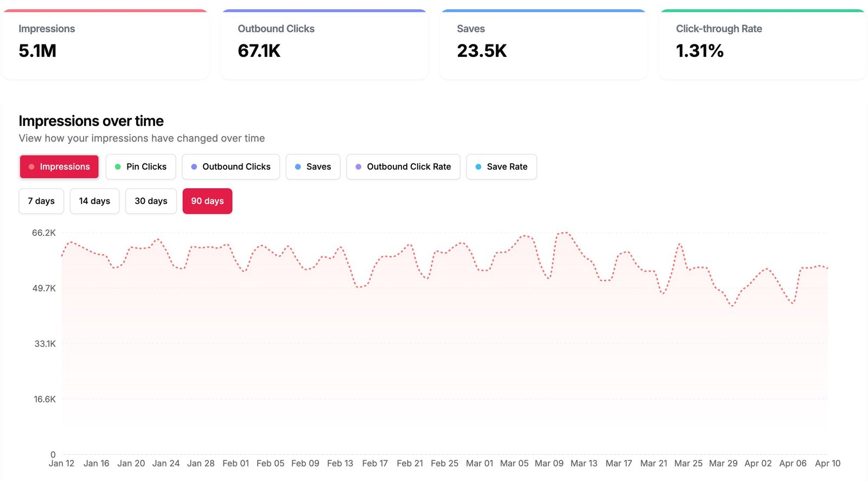Image resolution: width=868 pixels, height=481 pixels.
Task: Click the Feb 01 x-axis label
Action: 235,463
